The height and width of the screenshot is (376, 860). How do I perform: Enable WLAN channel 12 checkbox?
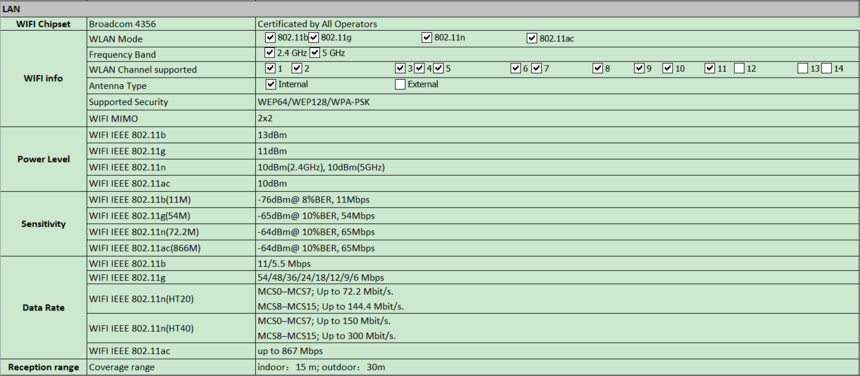[x=739, y=69]
